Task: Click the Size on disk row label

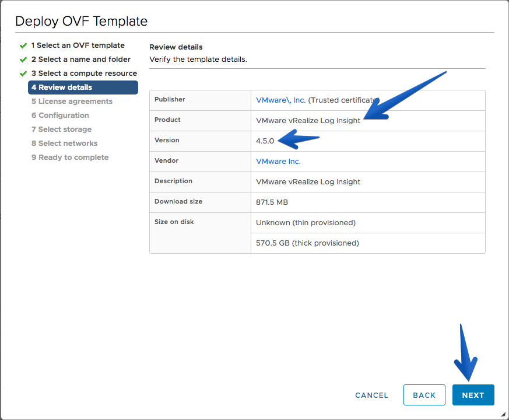Action: (x=174, y=222)
